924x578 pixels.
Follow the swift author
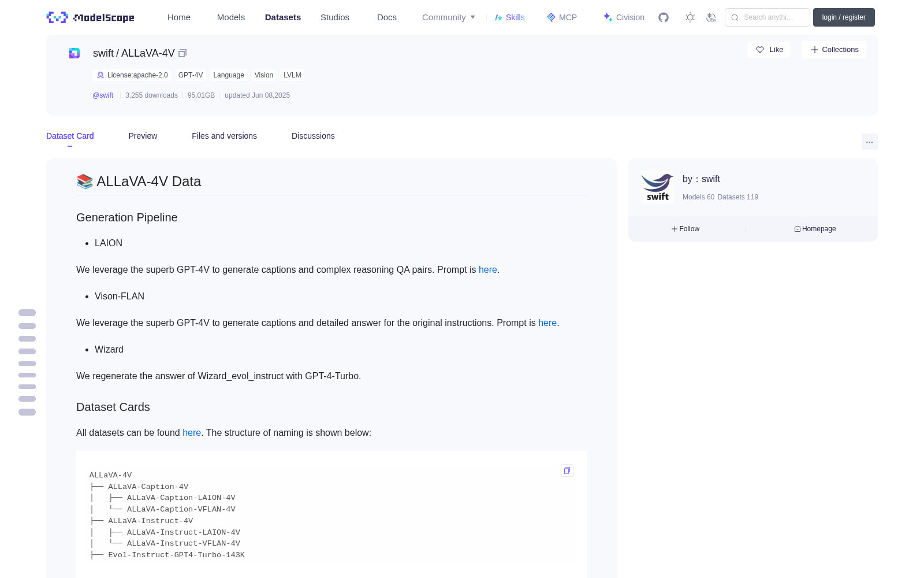(x=685, y=229)
